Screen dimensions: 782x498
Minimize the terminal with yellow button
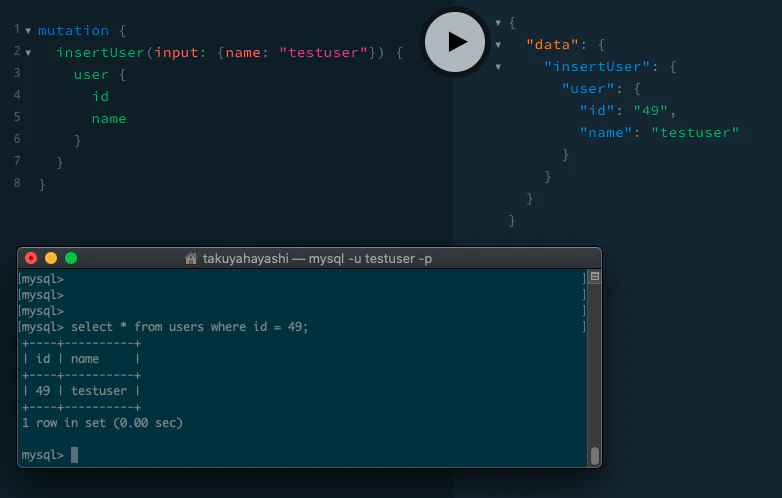pos(51,258)
